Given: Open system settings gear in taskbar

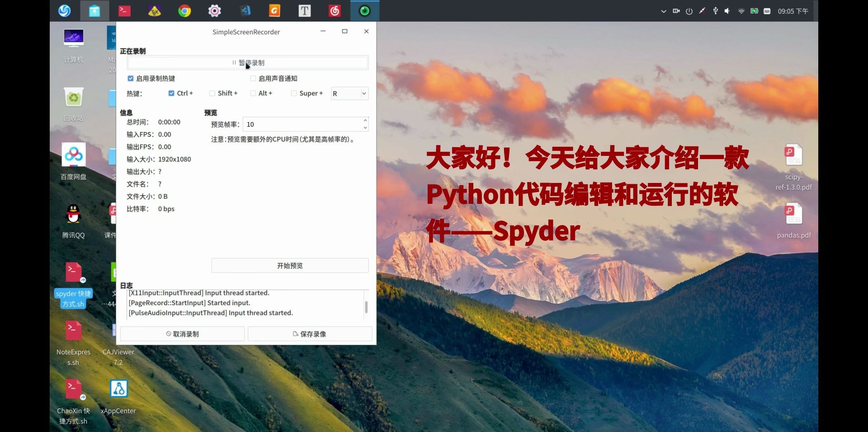Looking at the screenshot, I should 215,10.
